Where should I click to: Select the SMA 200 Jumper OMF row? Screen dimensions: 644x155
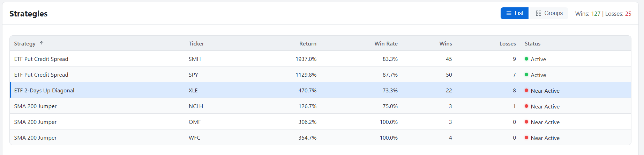(320, 122)
